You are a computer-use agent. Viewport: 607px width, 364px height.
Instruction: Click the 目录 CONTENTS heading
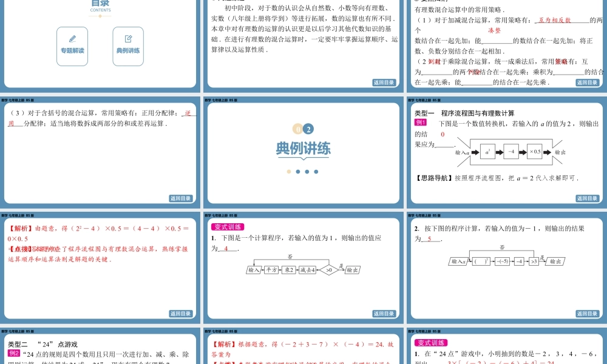[100, 6]
